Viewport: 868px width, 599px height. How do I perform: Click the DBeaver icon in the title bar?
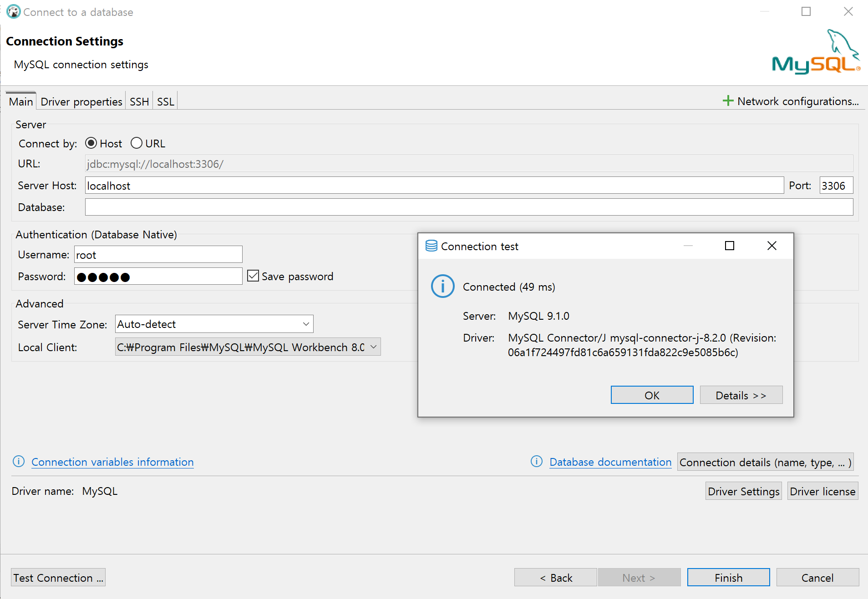pos(14,12)
